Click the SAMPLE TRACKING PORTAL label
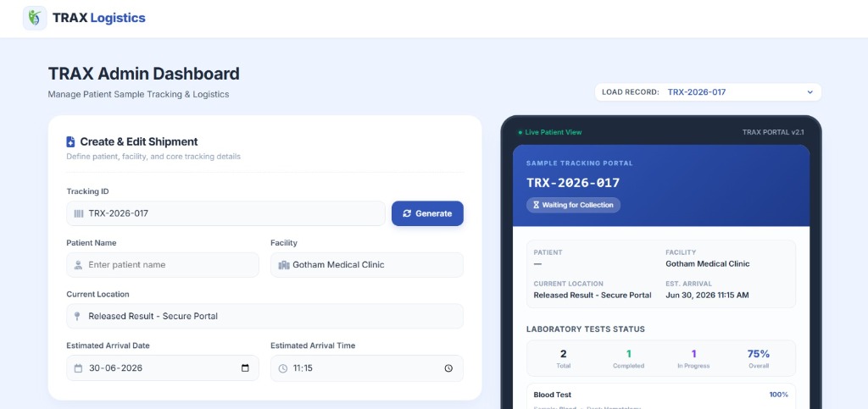Image resolution: width=868 pixels, height=409 pixels. click(x=580, y=163)
